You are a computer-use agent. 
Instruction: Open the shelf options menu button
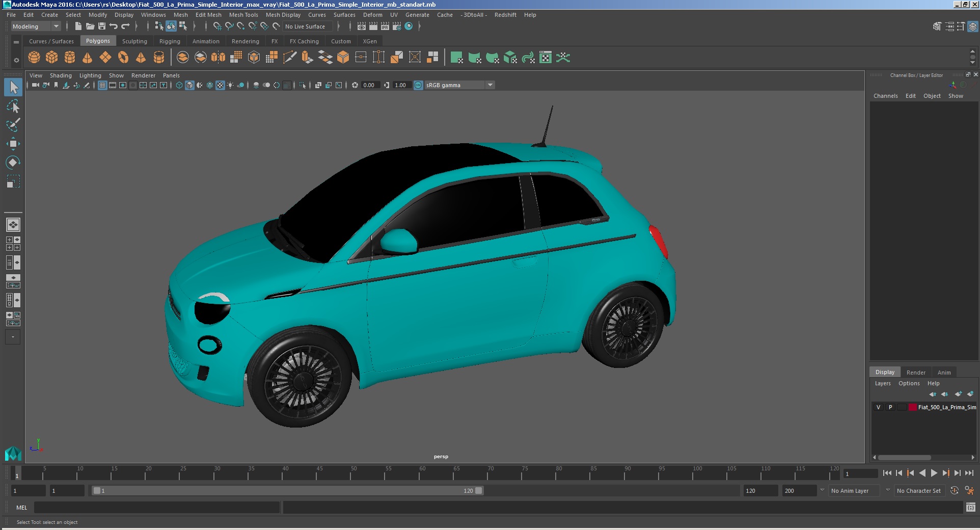[x=16, y=60]
